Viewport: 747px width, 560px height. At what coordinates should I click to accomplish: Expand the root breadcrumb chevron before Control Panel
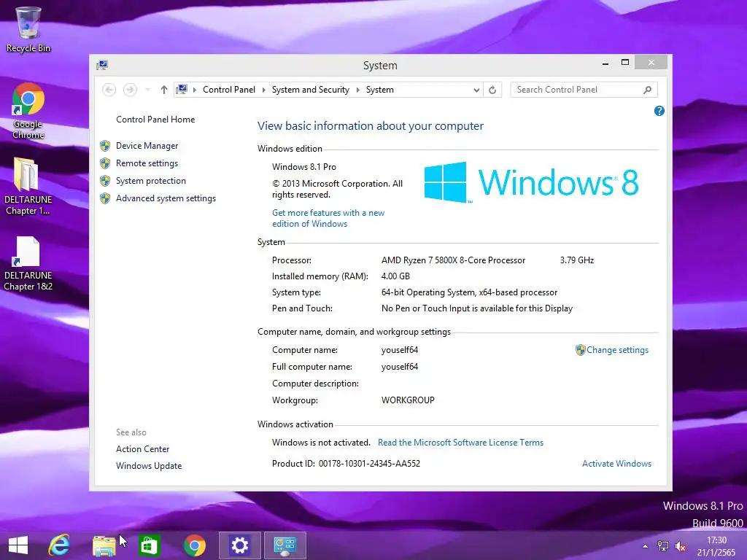pyautogui.click(x=194, y=90)
